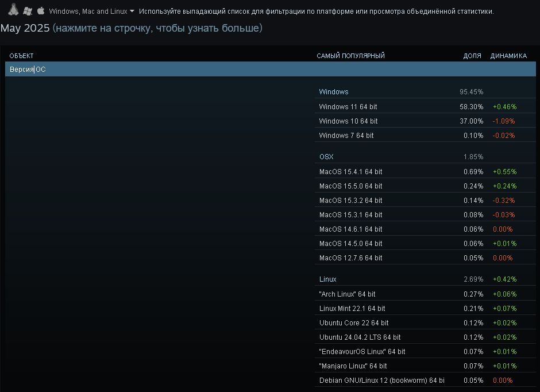Select the MacOS 12.7.6 64 bit row
540x392 pixels.
[x=425, y=258]
